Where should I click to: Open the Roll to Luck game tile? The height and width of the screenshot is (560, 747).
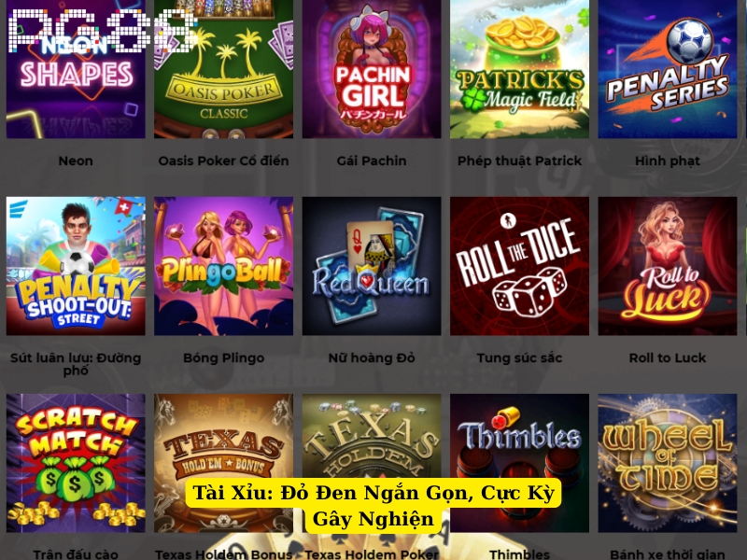[668, 266]
